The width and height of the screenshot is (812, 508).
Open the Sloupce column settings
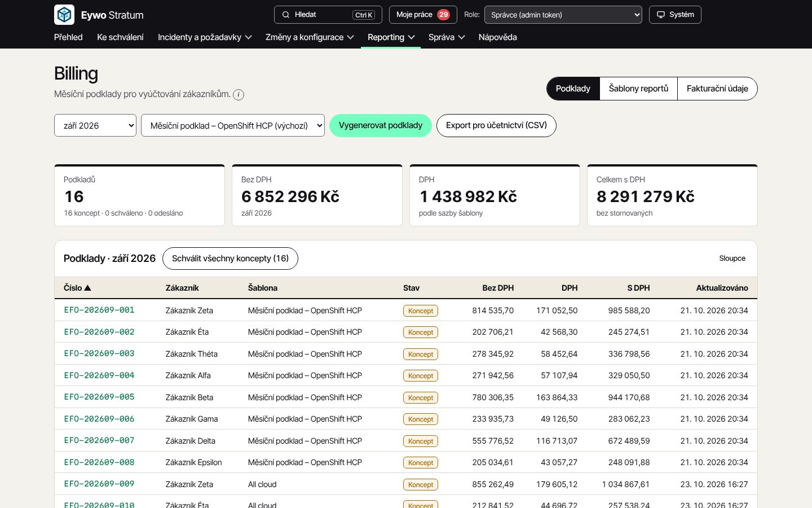(x=732, y=259)
